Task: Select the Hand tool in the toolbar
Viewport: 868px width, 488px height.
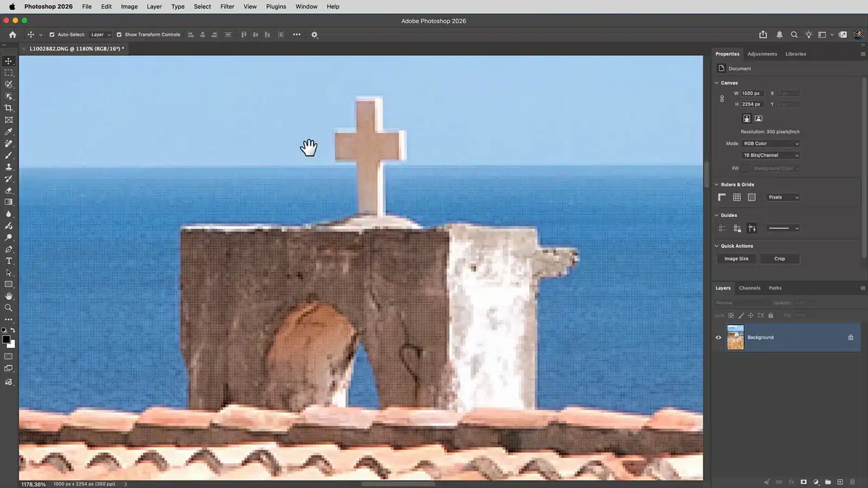Action: click(9, 296)
